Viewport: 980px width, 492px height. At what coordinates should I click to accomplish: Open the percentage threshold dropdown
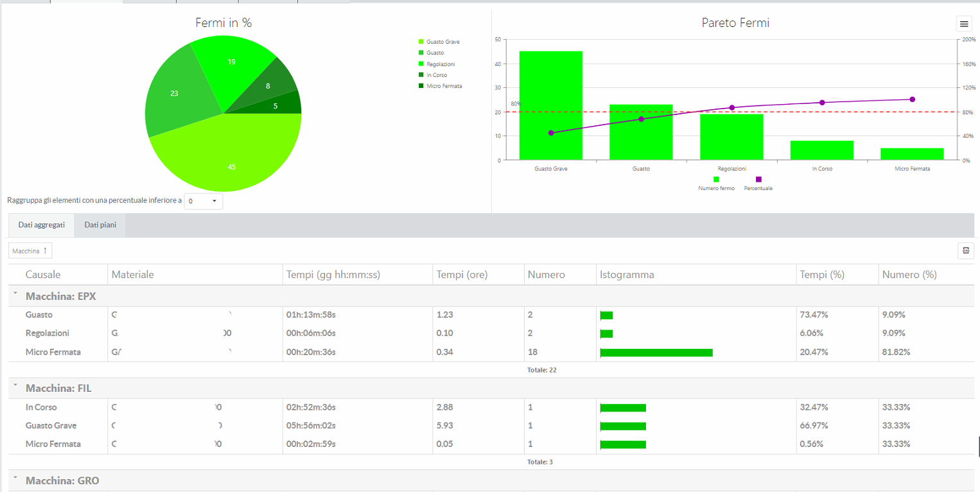[204, 201]
